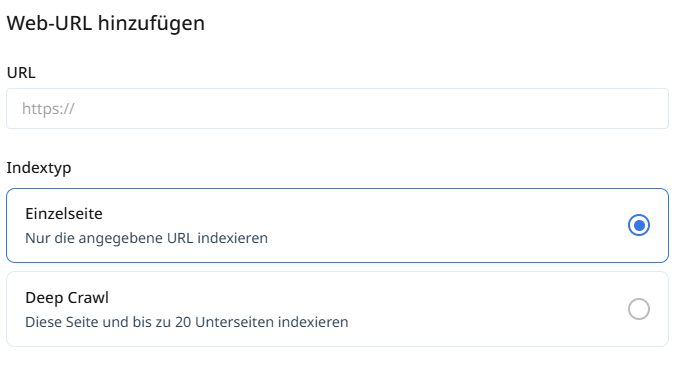Select the Deep Crawl radio button
The width and height of the screenshot is (679, 369).
pos(639,309)
